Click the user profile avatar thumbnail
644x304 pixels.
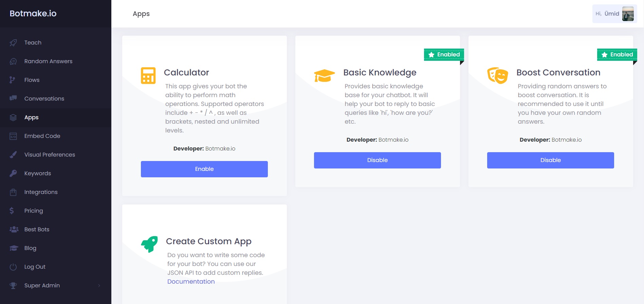pyautogui.click(x=628, y=14)
